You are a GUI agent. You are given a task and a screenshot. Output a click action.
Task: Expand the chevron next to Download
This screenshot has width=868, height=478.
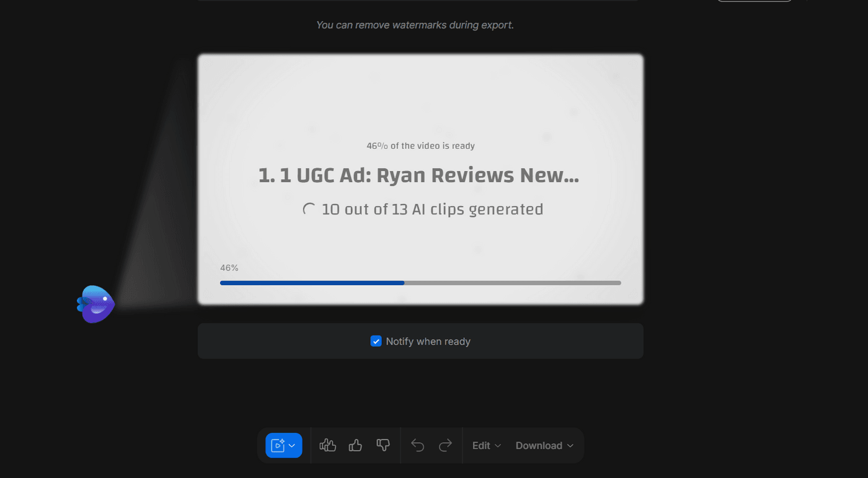[570, 445]
